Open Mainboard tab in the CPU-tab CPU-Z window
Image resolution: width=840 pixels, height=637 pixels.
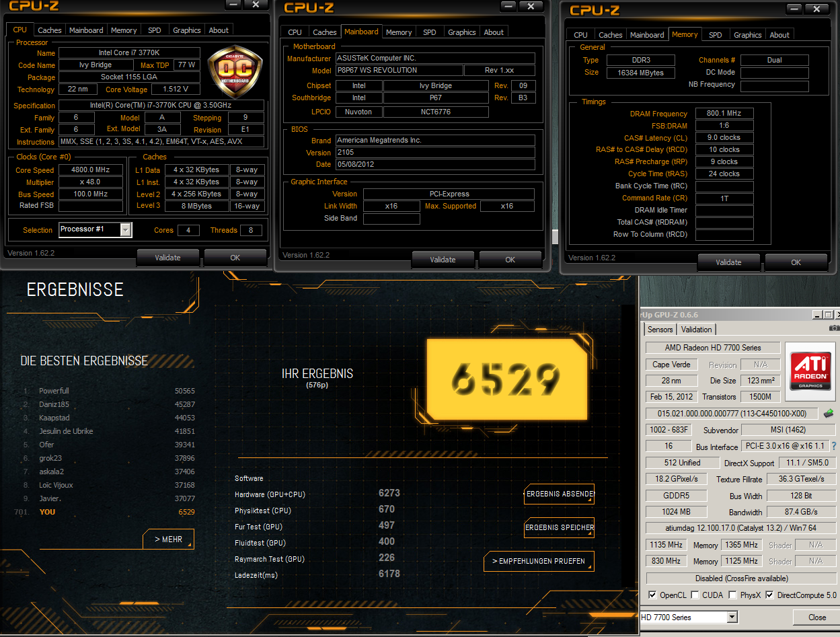click(x=87, y=30)
